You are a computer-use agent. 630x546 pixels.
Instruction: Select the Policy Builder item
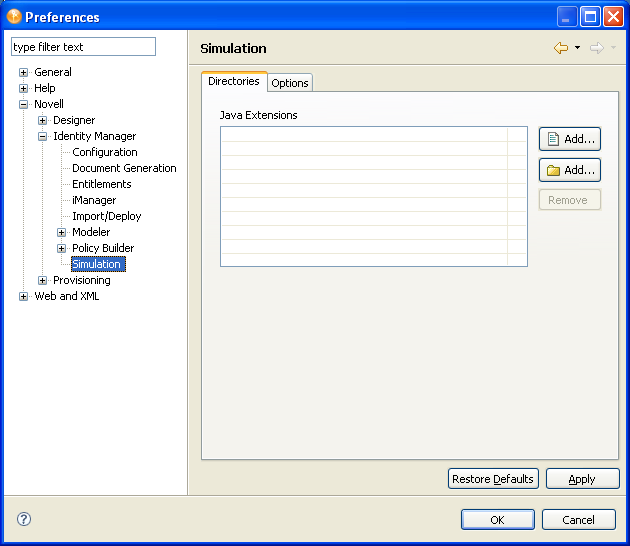[103, 248]
